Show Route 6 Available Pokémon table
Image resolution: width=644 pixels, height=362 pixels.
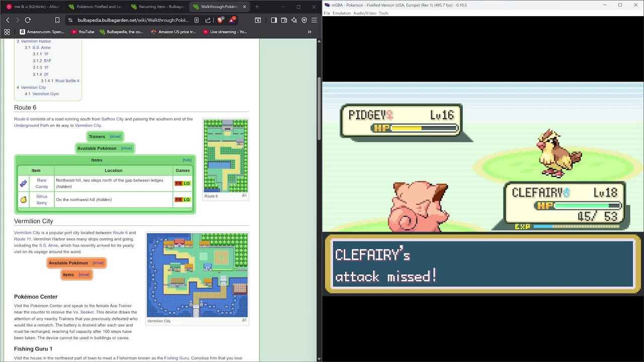pyautogui.click(x=126, y=148)
